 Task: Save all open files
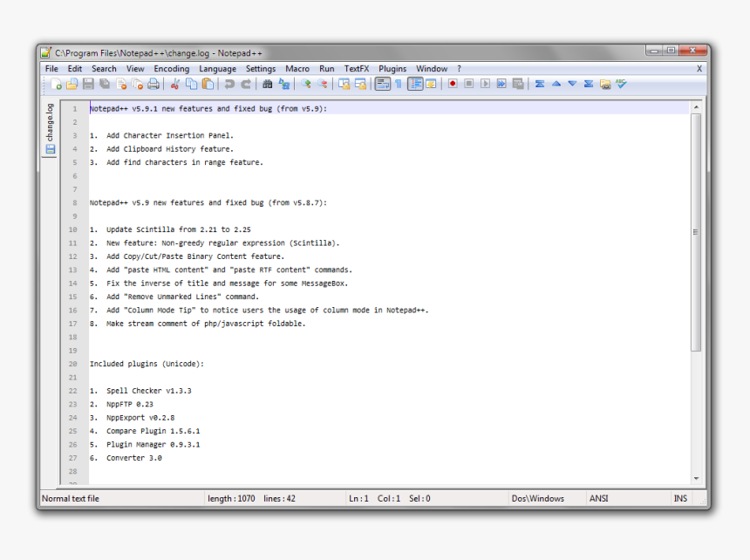[x=103, y=84]
